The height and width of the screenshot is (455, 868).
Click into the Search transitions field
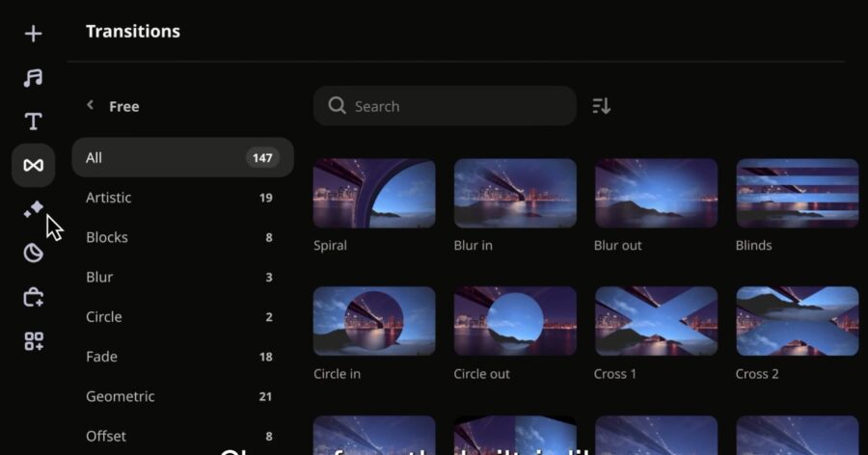(445, 106)
